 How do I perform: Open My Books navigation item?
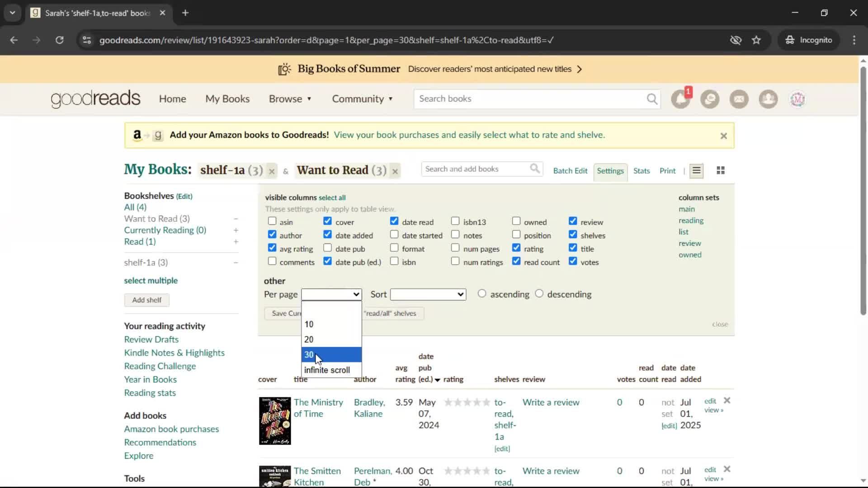click(x=227, y=99)
